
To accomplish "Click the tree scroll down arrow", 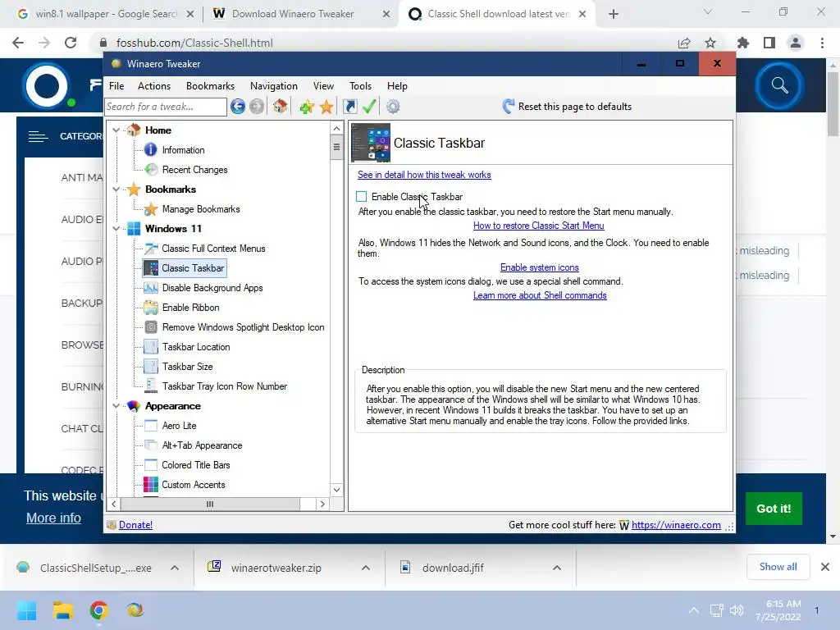I will click(x=336, y=490).
